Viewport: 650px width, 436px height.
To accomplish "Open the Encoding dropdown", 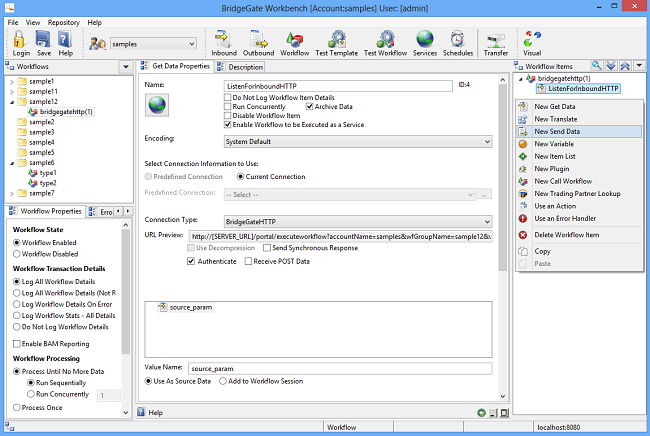I will pyautogui.click(x=358, y=141).
